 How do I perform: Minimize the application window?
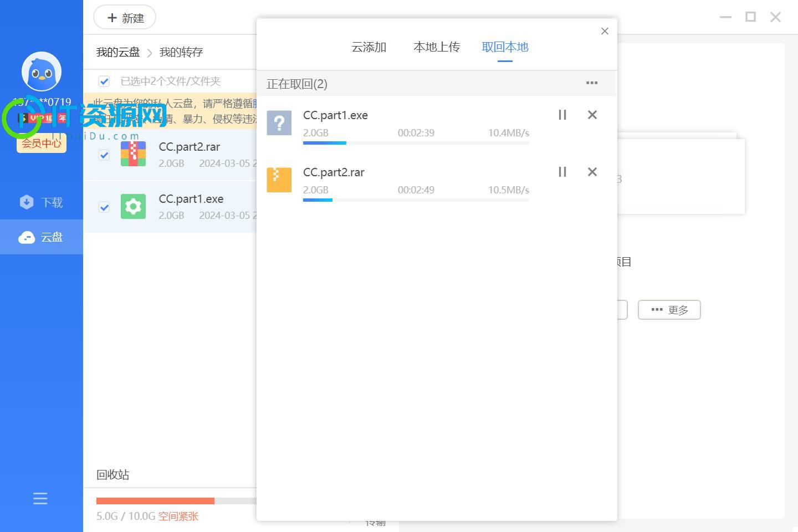[x=725, y=17]
